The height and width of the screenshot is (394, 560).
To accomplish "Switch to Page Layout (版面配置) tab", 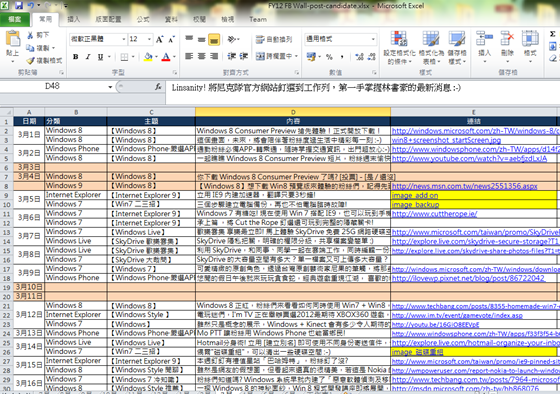I will [108, 19].
